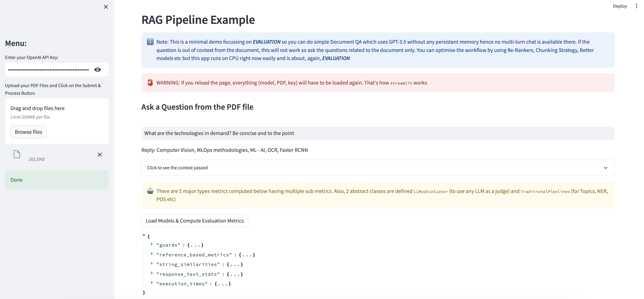Close the sidebar with the X icon
The height and width of the screenshot is (299, 644).
pos(106,7)
